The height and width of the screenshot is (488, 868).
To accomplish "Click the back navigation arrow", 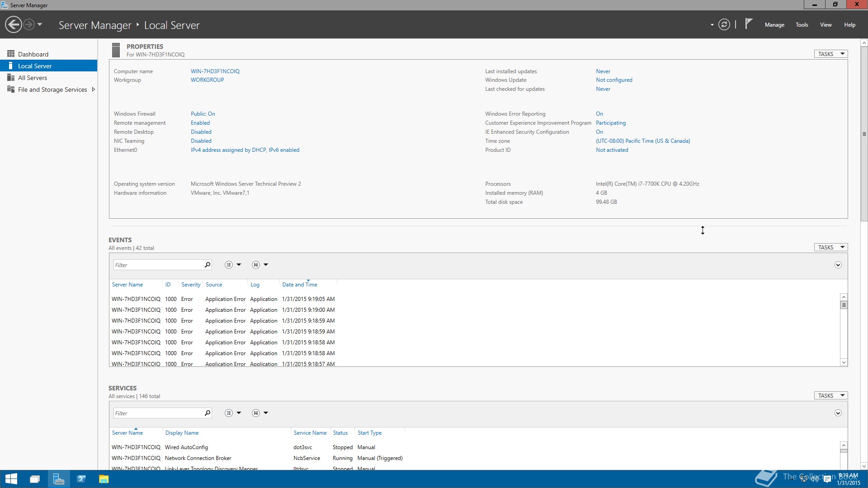I will (14, 24).
